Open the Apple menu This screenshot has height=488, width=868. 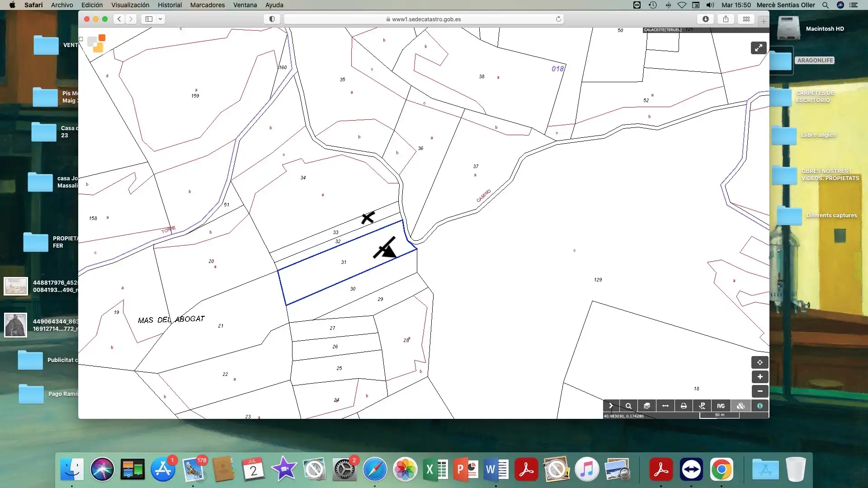pyautogui.click(x=12, y=5)
